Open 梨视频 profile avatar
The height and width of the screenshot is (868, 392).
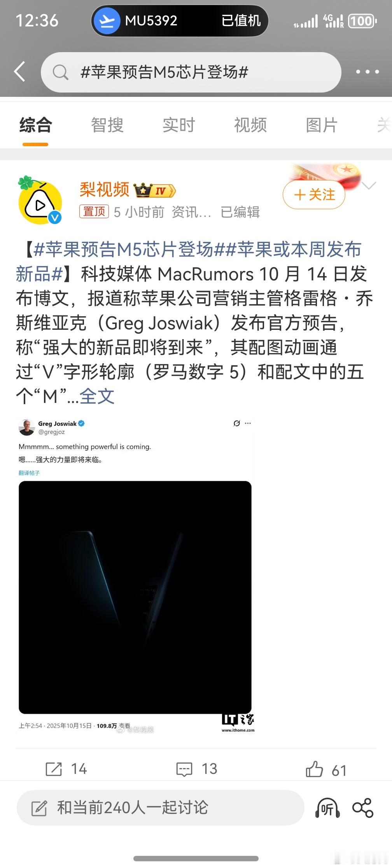pyautogui.click(x=40, y=200)
